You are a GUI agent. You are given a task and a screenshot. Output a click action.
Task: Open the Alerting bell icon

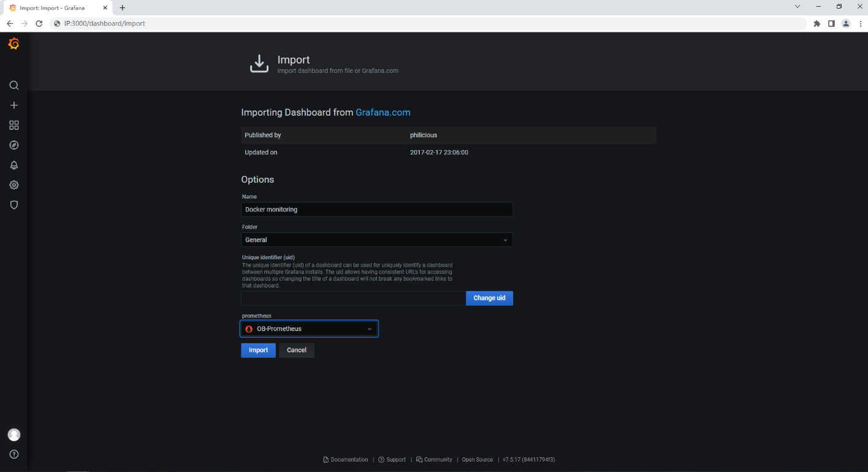(x=14, y=165)
